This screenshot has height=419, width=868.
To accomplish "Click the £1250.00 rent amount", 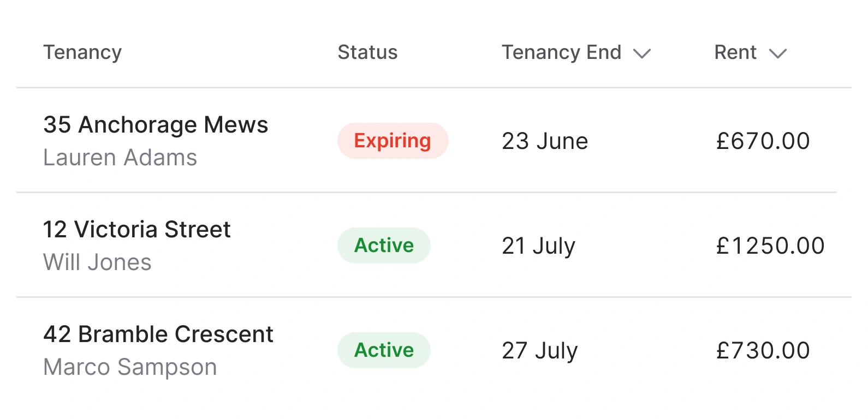I will 770,246.
